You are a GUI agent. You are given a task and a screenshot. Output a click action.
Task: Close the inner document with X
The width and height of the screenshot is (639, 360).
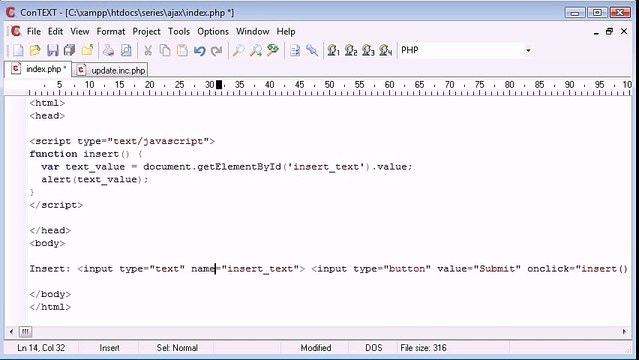[x=624, y=31]
